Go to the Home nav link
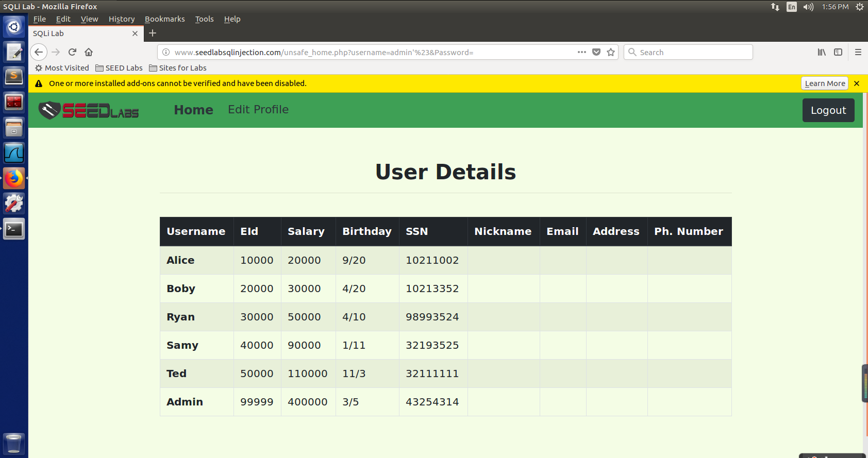 (x=193, y=110)
